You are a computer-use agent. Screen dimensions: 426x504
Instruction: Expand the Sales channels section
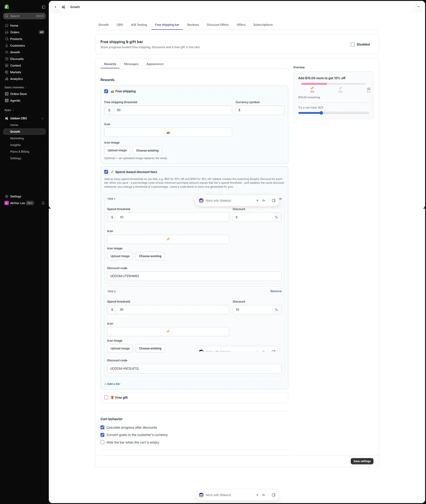pyautogui.click(x=15, y=87)
